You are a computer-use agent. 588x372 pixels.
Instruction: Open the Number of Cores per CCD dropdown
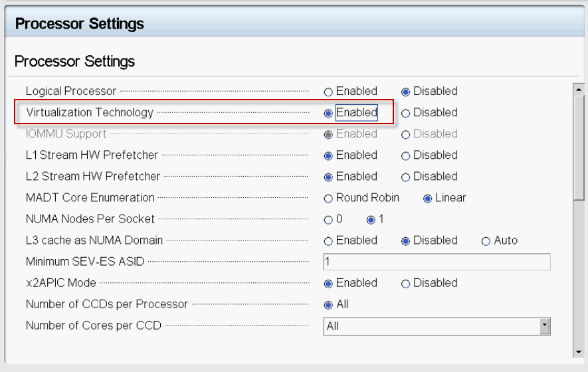coord(437,326)
